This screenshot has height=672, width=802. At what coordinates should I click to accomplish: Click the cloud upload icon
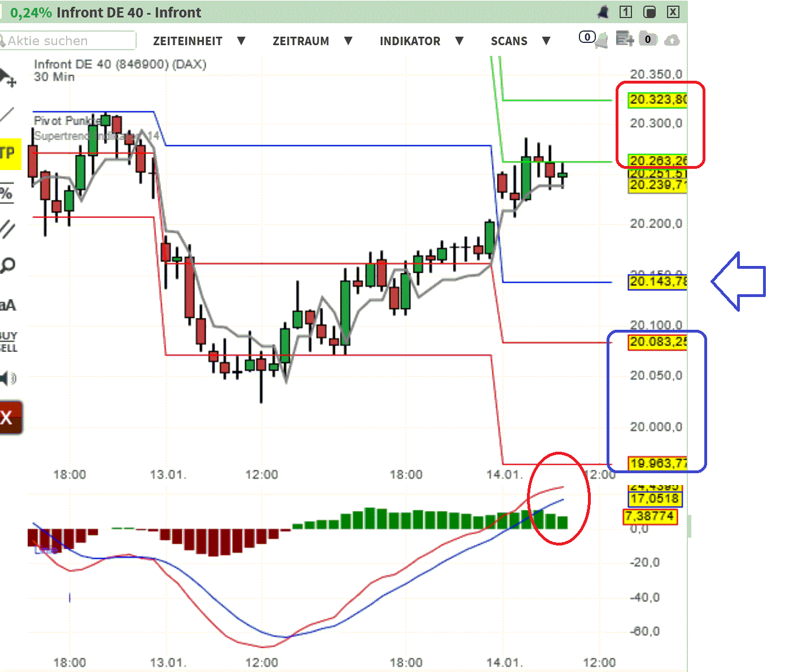(672, 40)
